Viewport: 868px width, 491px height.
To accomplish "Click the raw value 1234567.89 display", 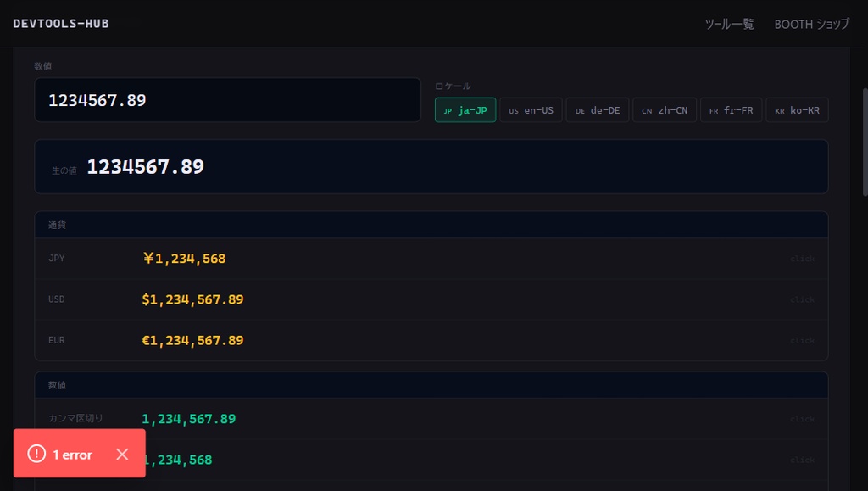I will click(x=146, y=166).
